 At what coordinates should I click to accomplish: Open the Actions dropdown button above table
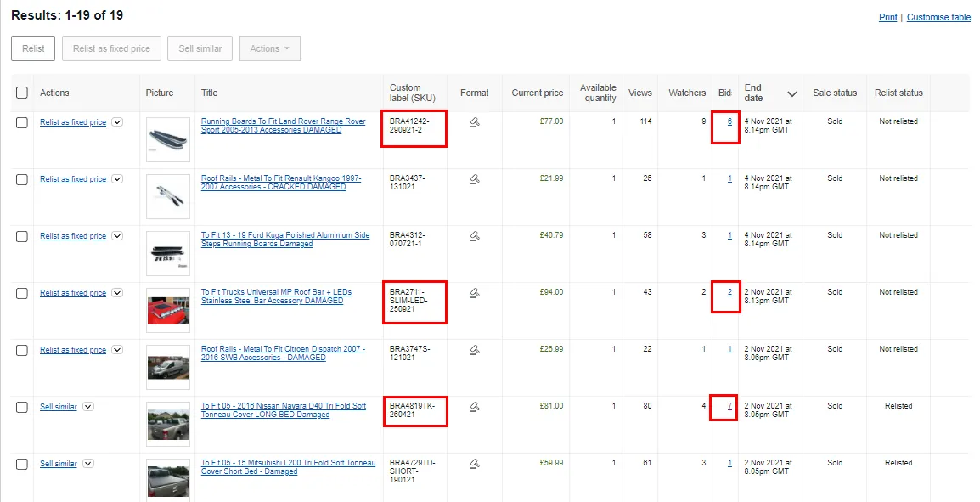270,48
